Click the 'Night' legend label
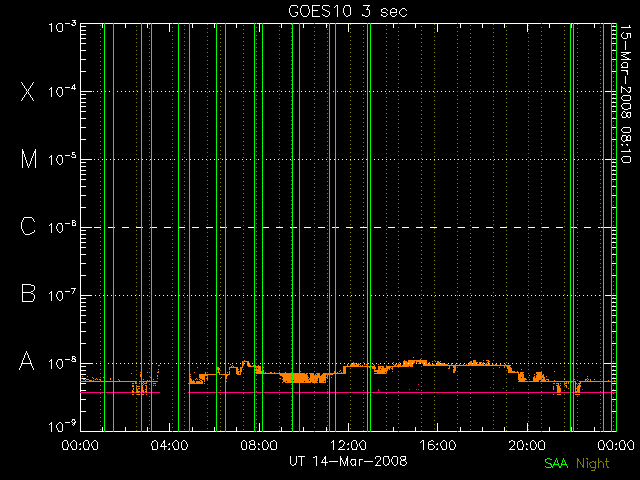 [x=593, y=464]
